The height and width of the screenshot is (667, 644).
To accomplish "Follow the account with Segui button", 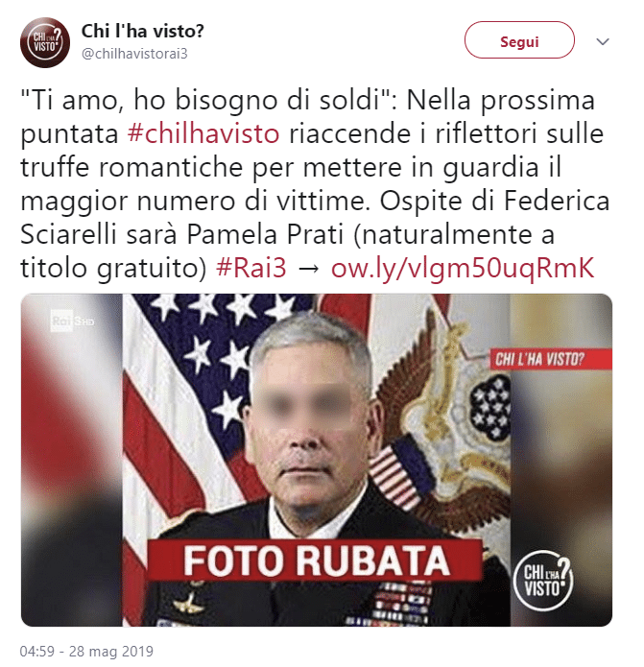I will point(519,40).
